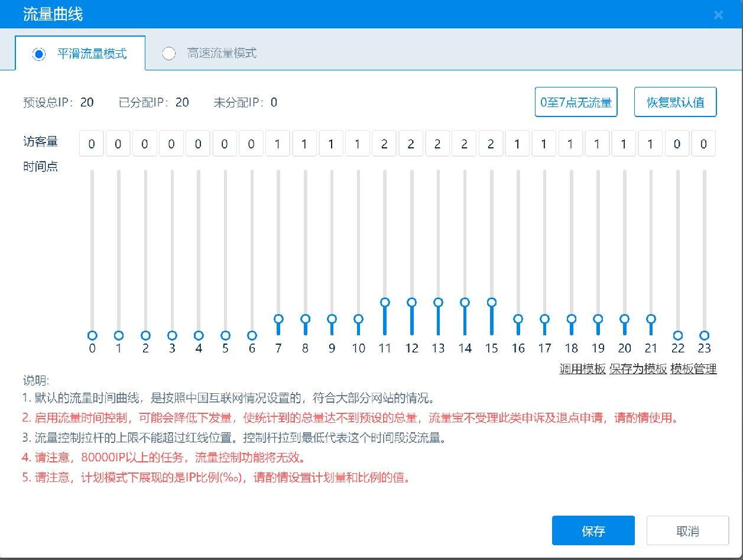The image size is (743, 560).
Task: Click the slider handle for hour 7
Action: coord(278,319)
